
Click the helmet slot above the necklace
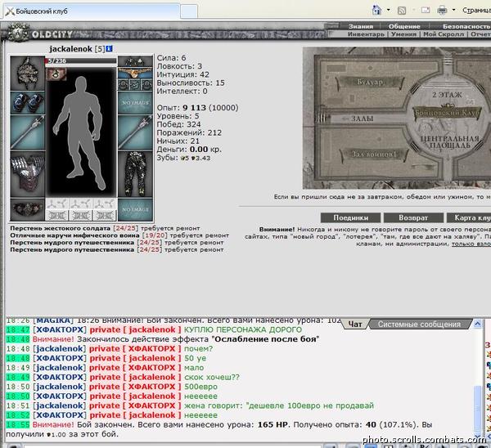click(x=135, y=61)
